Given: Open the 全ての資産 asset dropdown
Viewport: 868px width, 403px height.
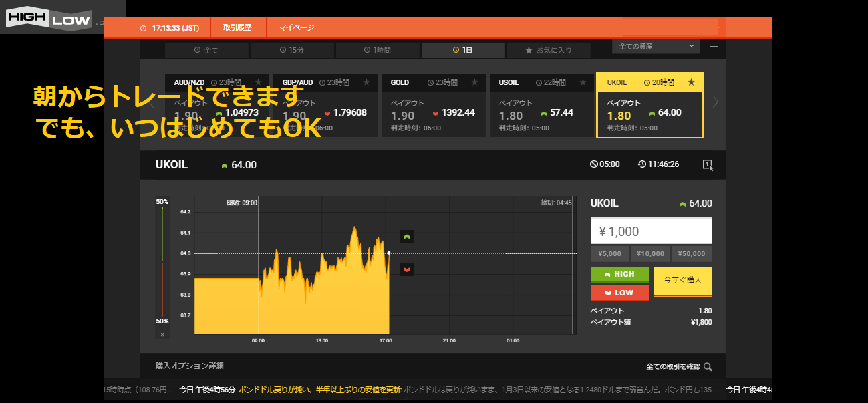Looking at the screenshot, I should 656,46.
